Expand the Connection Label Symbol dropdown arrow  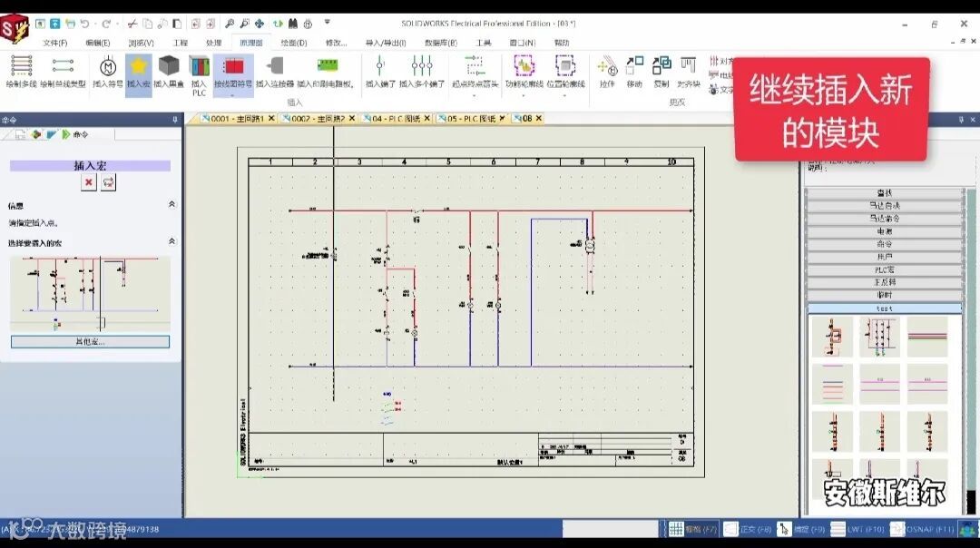(x=233, y=94)
